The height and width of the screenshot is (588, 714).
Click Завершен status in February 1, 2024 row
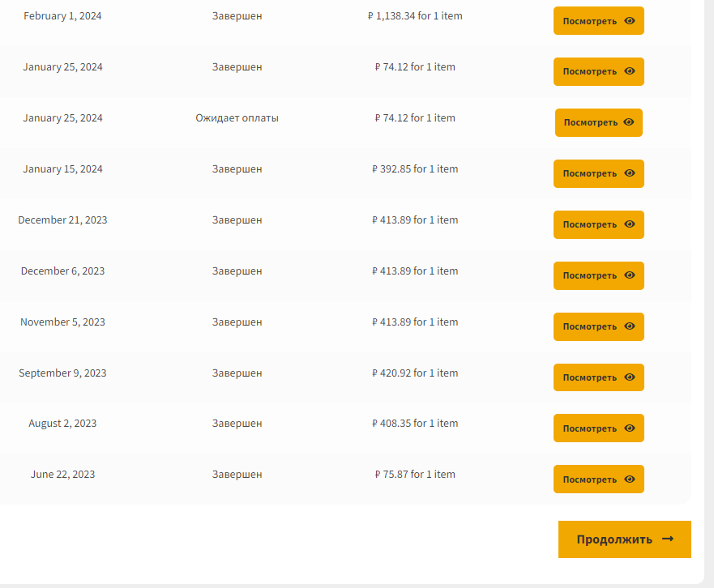[x=237, y=16]
